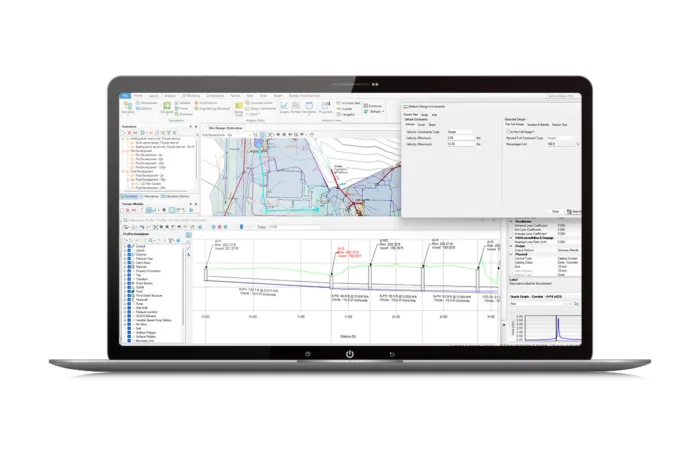Switch to the Calculation Options panel tab
The width and height of the screenshot is (700, 455).
point(174,196)
